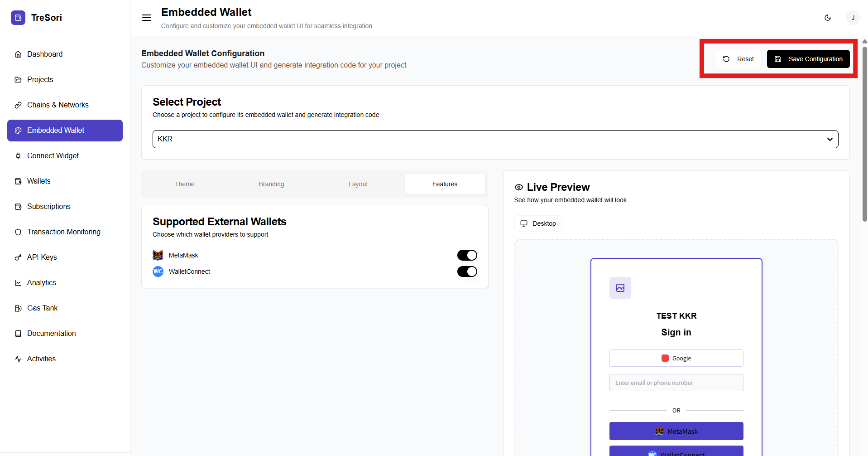Disable the MetaMask wallet toggle

click(467, 255)
